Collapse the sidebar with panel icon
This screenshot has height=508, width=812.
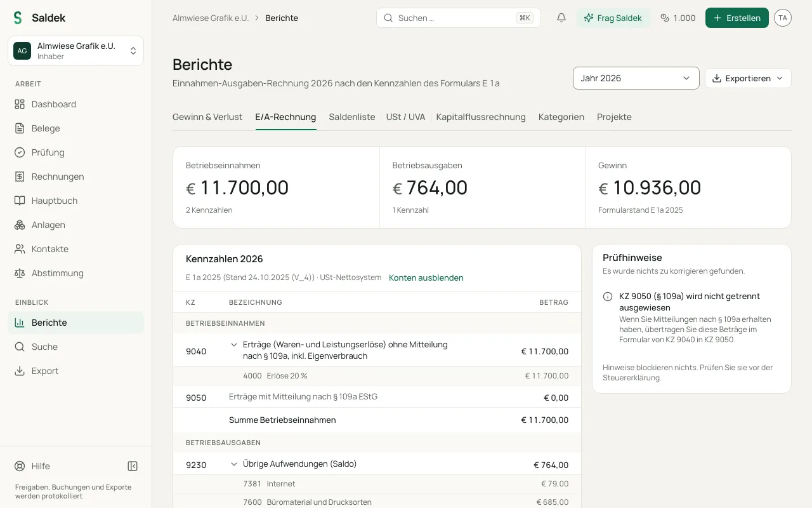pos(133,466)
